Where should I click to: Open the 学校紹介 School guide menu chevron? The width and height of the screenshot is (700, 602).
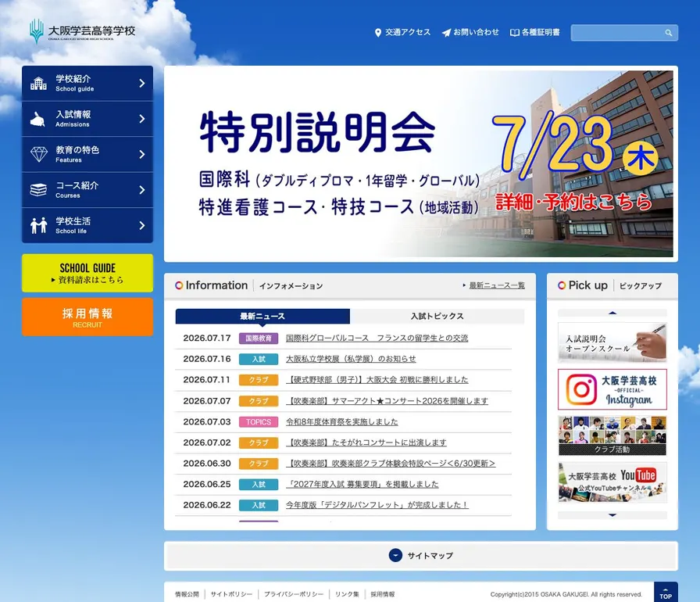click(142, 83)
